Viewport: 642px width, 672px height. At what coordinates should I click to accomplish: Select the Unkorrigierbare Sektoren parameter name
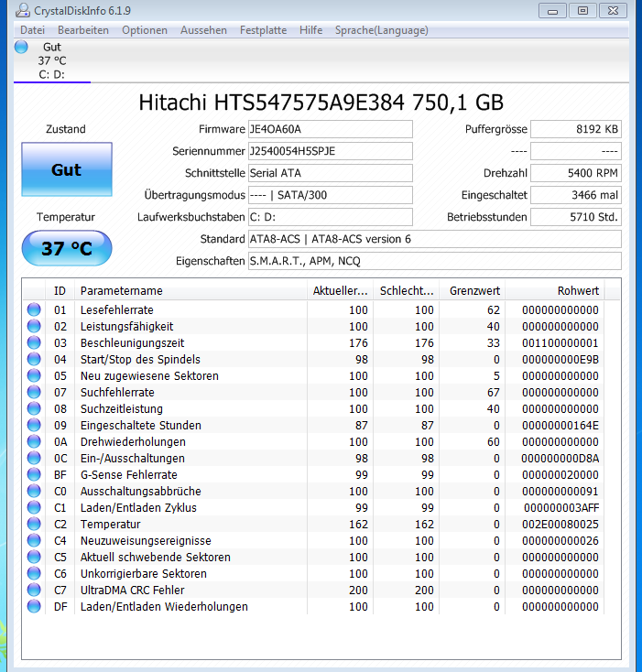click(144, 574)
